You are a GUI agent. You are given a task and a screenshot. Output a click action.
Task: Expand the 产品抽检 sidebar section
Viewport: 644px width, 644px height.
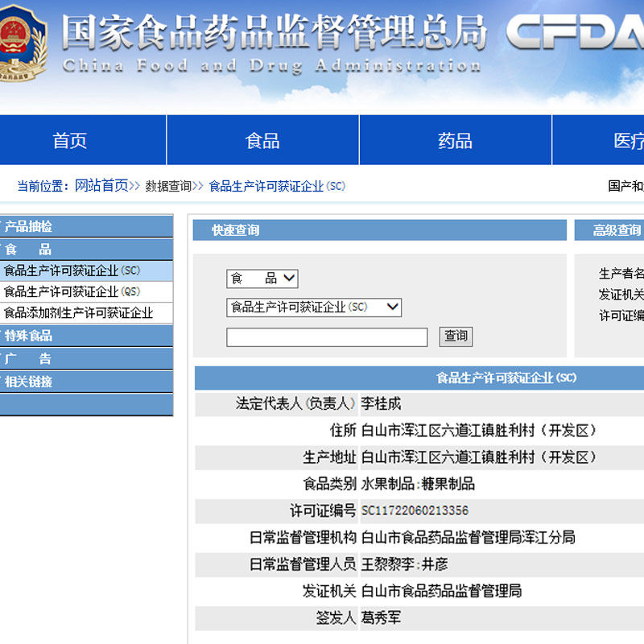[x=86, y=226]
